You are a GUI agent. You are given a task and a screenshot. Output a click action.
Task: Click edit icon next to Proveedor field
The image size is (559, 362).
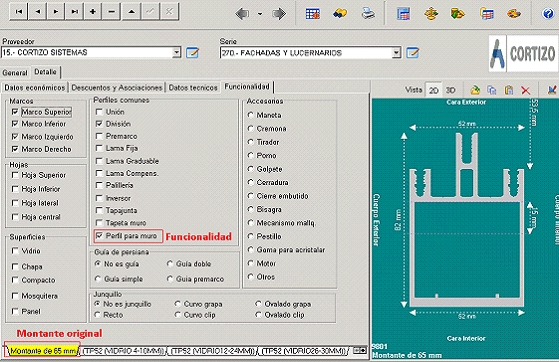point(193,53)
